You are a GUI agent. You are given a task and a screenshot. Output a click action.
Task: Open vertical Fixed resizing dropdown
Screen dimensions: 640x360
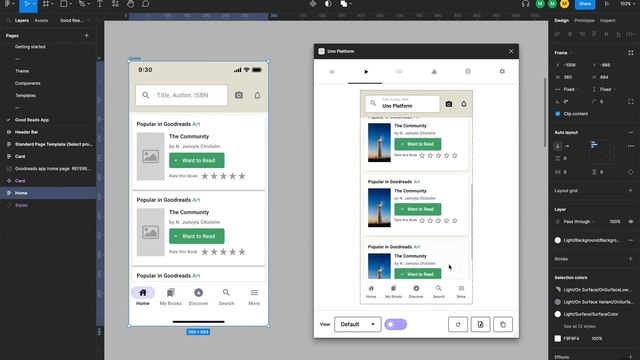coord(607,89)
